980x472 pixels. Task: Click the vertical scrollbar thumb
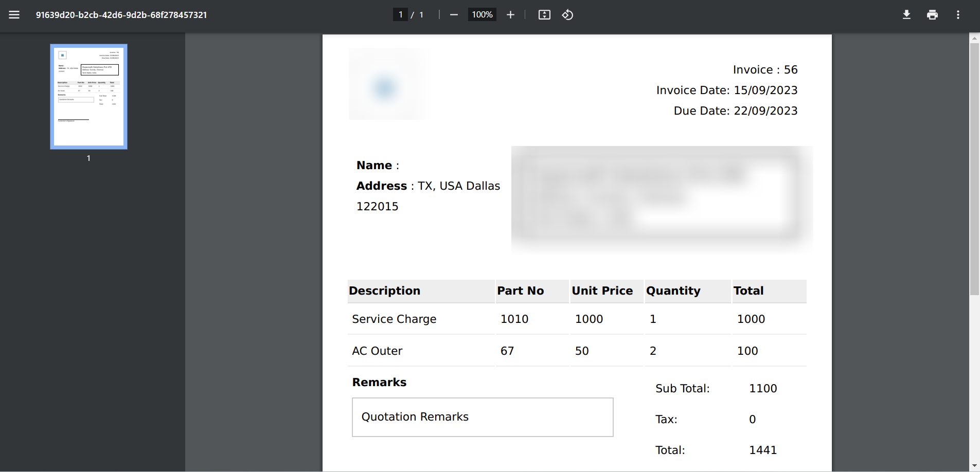point(974,169)
